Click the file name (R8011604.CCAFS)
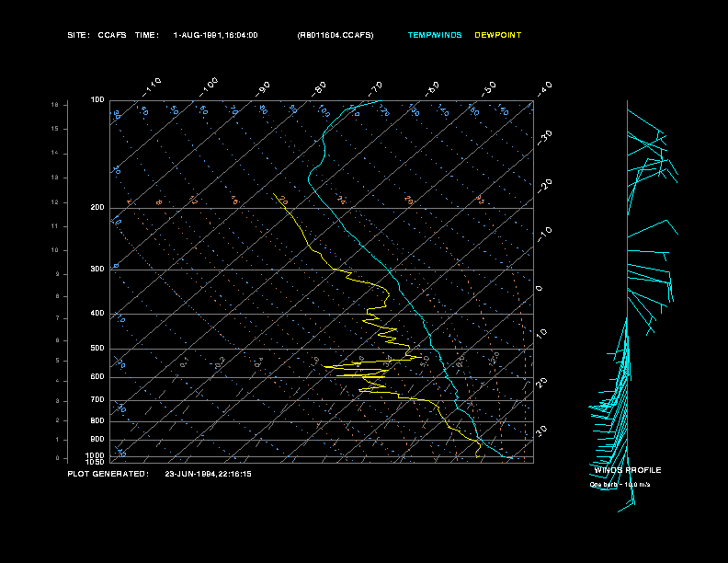This screenshot has width=728, height=563. pyautogui.click(x=336, y=35)
